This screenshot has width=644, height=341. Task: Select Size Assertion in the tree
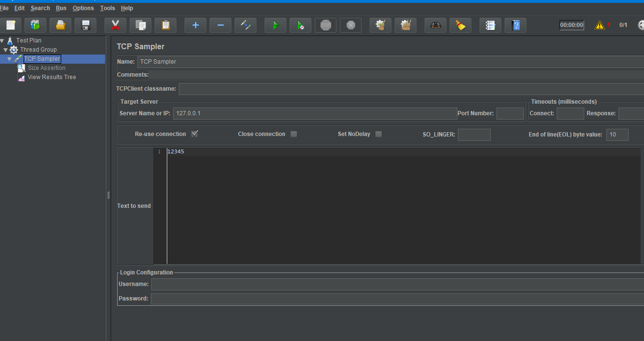pos(46,68)
